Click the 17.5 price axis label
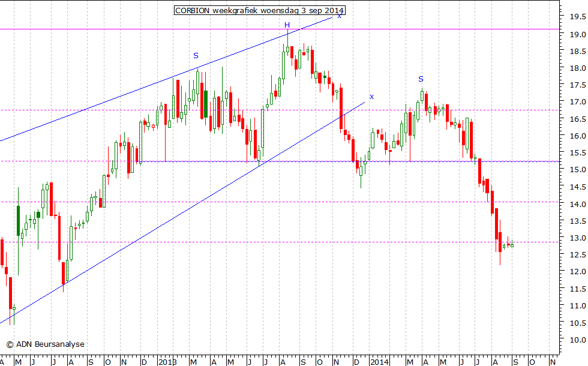Image resolution: width=588 pixels, height=366 pixels. pyautogui.click(x=578, y=85)
